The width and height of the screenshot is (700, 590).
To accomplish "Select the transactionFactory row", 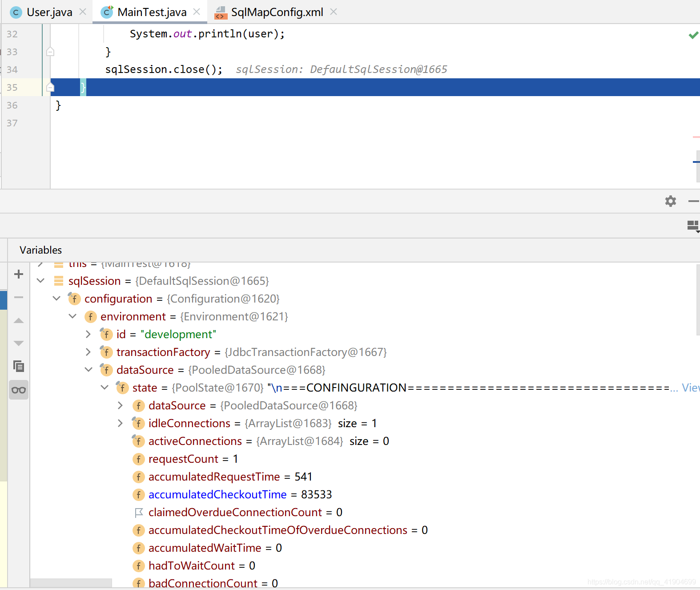I will [x=365, y=352].
